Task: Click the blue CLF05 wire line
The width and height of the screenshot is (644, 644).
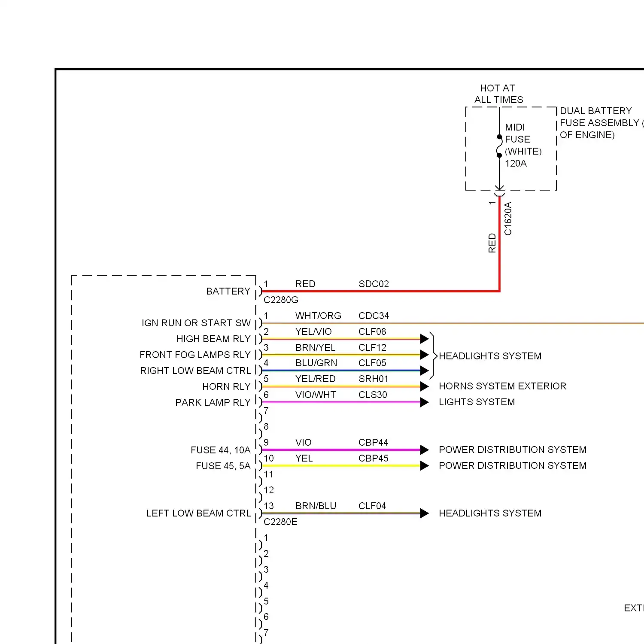Action: [x=341, y=371]
